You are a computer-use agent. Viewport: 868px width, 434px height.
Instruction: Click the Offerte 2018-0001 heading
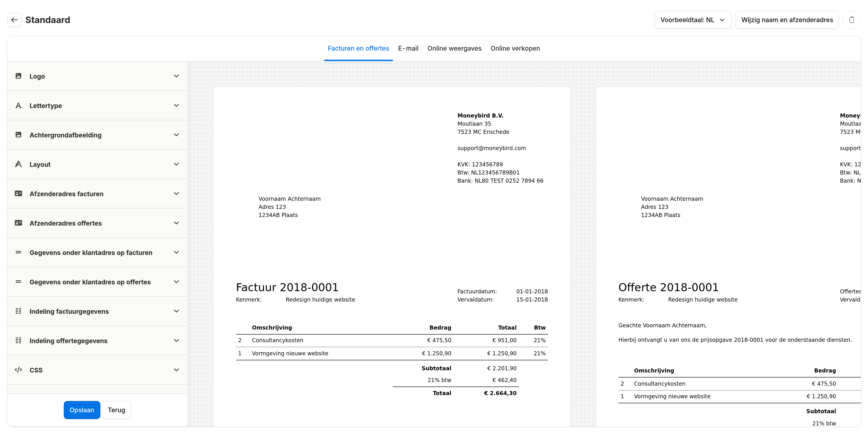tap(669, 287)
